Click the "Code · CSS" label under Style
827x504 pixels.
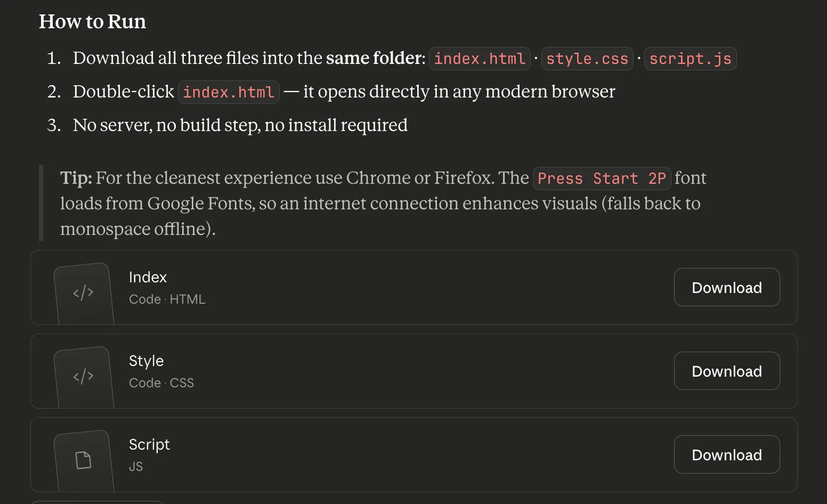tap(161, 383)
